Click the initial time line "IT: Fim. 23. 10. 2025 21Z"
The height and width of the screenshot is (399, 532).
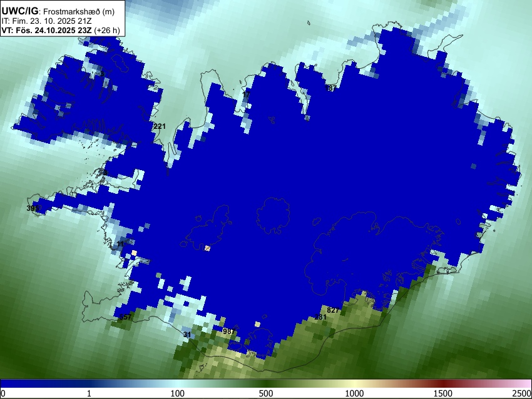[46, 21]
